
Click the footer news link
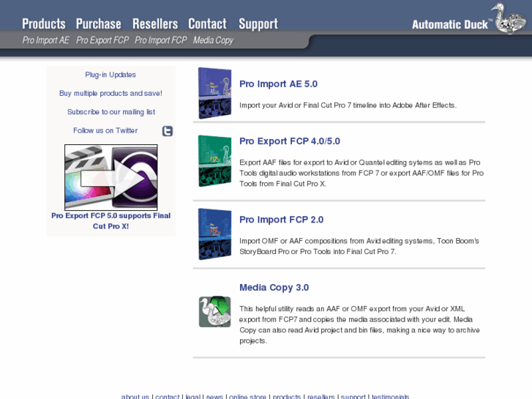(x=214, y=396)
